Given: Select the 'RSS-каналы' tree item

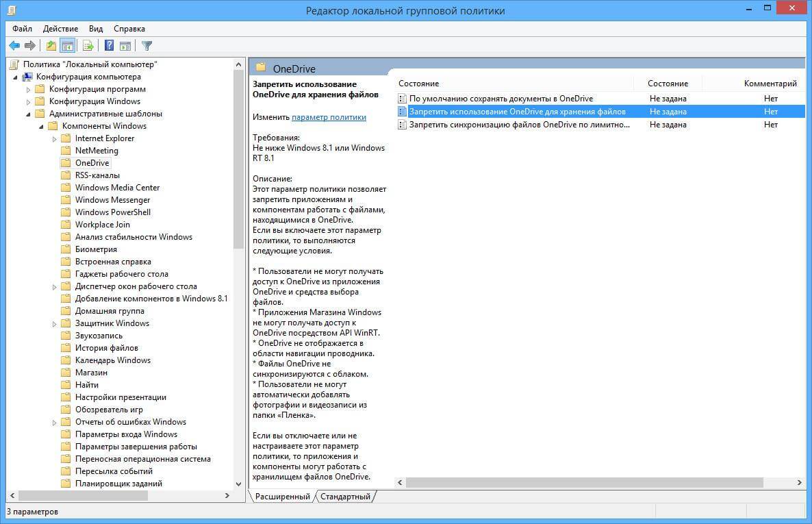Looking at the screenshot, I should click(97, 175).
